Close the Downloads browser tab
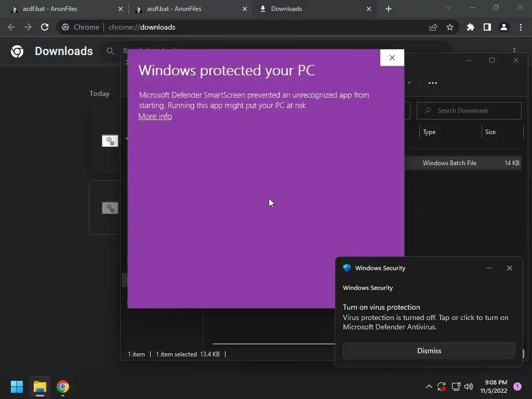The width and height of the screenshot is (532, 399). 369,9
